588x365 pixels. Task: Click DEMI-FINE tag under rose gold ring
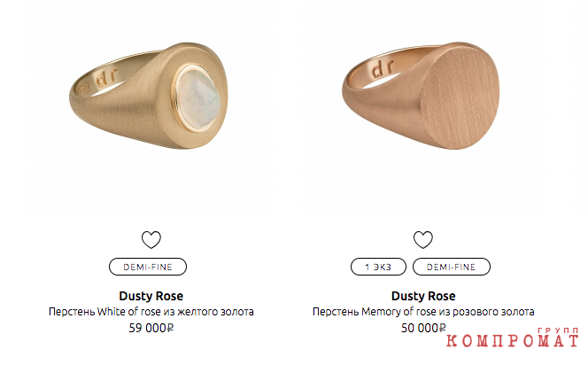pos(451,267)
